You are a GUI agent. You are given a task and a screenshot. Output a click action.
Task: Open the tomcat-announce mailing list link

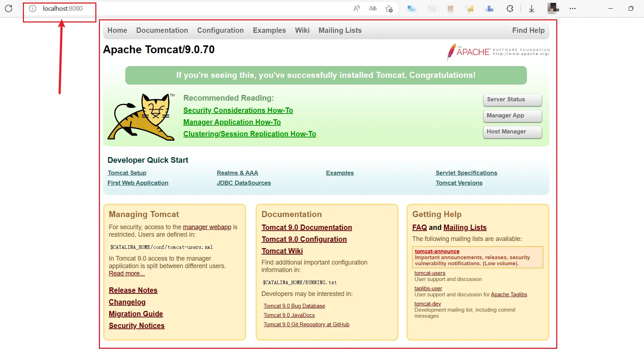pyautogui.click(x=437, y=251)
